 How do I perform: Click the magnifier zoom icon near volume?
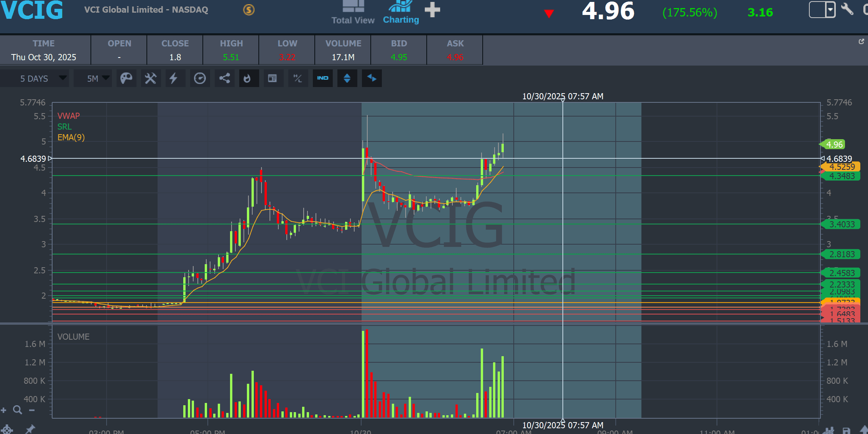point(17,410)
